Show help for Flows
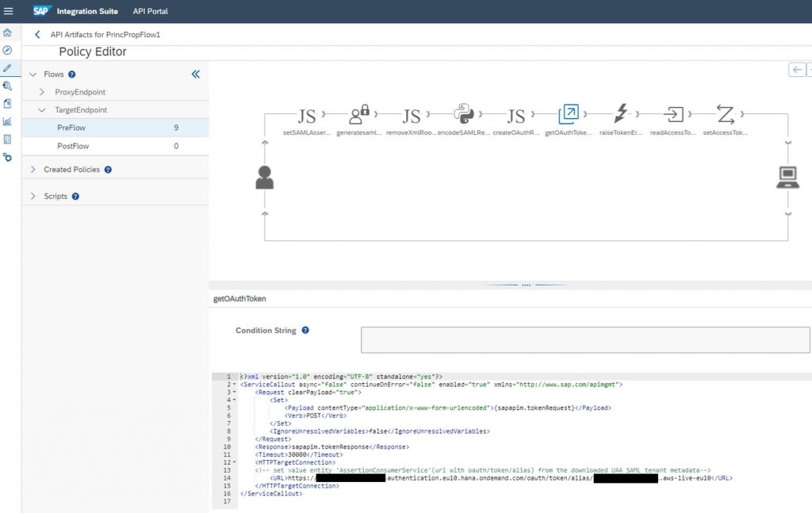The height and width of the screenshot is (513, 812). 72,75
